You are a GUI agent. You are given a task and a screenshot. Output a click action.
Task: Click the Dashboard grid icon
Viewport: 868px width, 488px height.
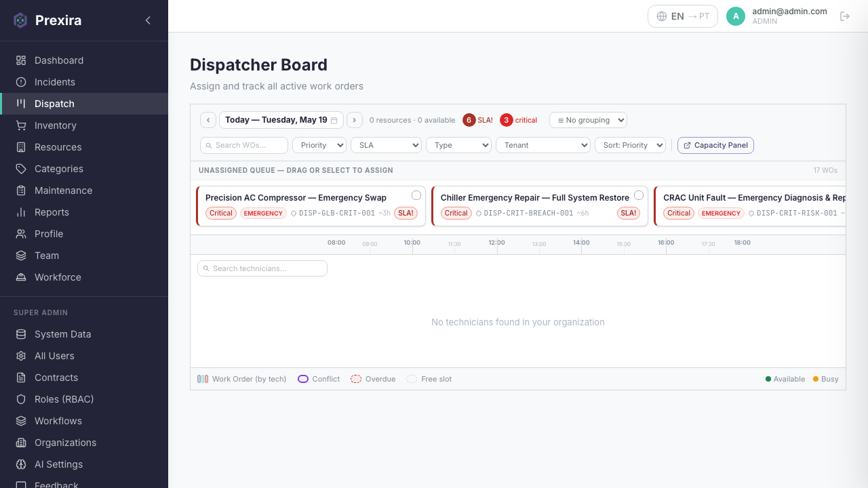(x=21, y=60)
